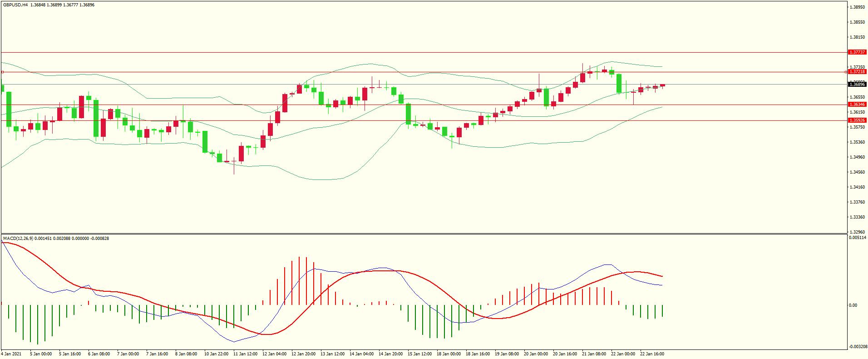Click the 14 Jan 20:00 time label
Image resolution: width=868 pixels, height=359 pixels.
pyautogui.click(x=390, y=354)
